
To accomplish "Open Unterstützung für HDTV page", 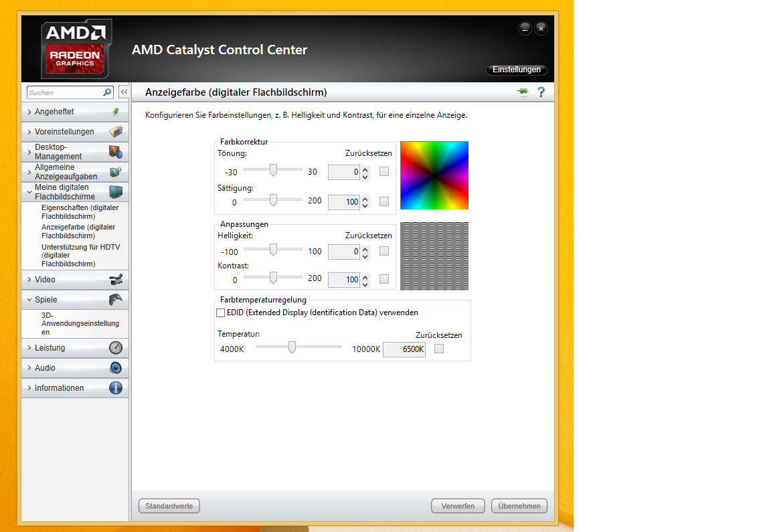I will click(80, 255).
